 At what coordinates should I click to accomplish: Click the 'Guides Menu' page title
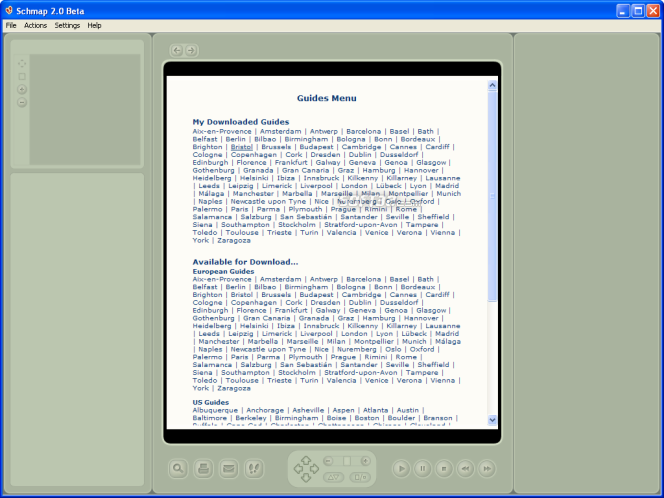click(326, 98)
